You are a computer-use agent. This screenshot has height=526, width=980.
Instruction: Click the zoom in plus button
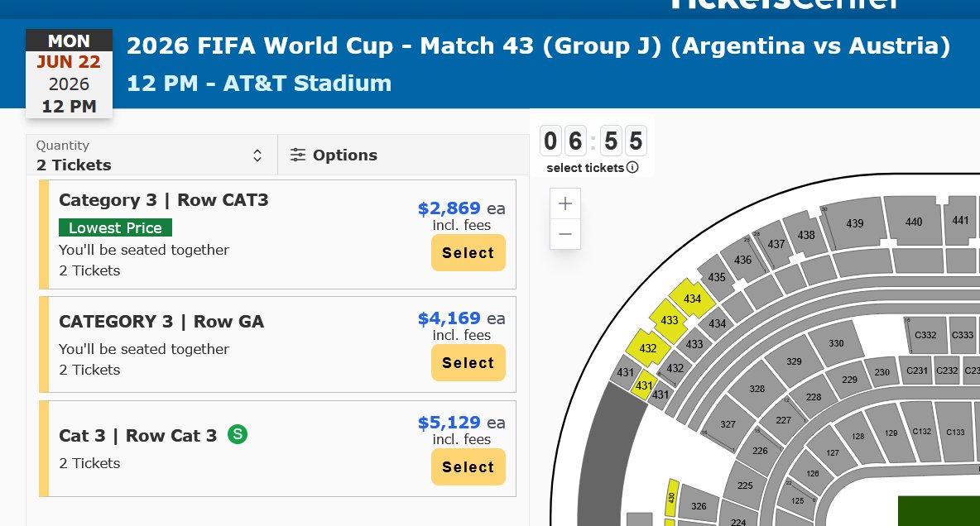(x=565, y=203)
